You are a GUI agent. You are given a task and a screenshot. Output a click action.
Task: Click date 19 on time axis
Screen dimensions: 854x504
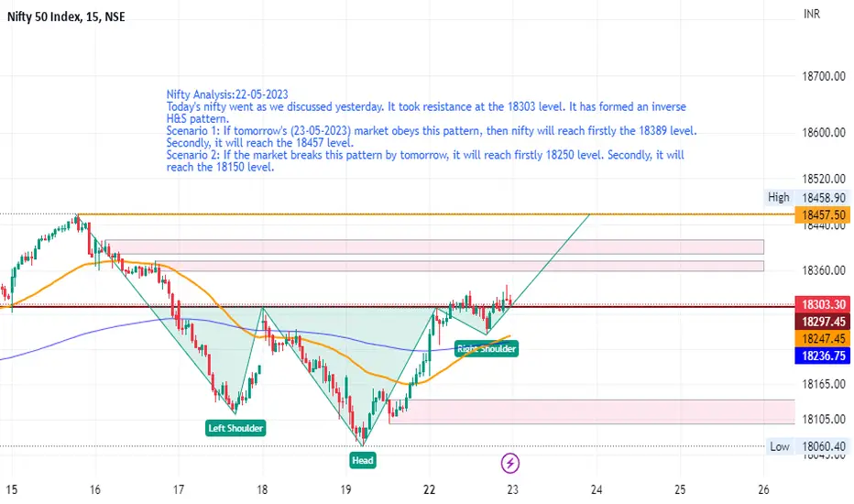point(345,489)
